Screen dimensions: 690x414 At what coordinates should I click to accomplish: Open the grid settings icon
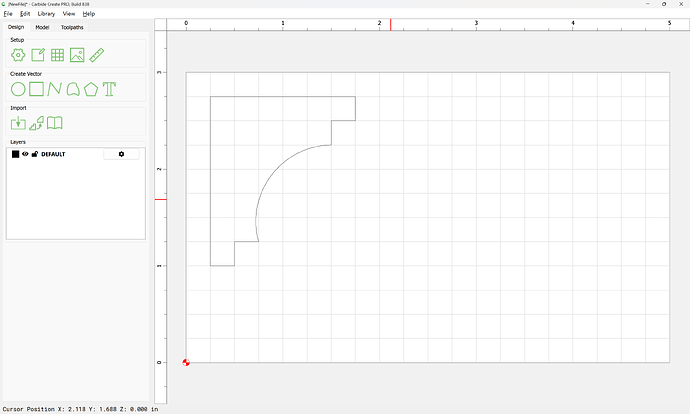58,55
